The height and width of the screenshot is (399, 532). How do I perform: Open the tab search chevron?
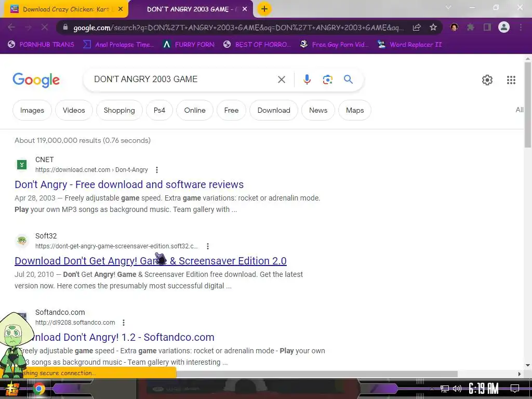[x=448, y=7]
